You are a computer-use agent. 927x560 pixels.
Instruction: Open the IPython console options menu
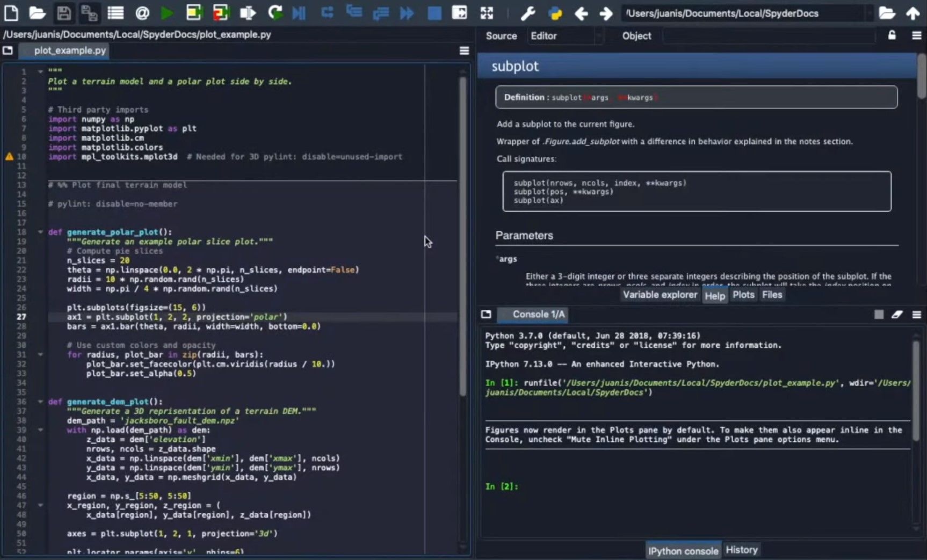click(917, 315)
